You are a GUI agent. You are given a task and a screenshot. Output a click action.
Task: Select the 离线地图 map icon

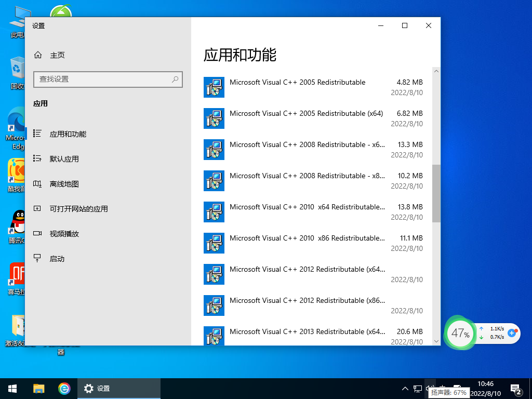[x=37, y=184]
